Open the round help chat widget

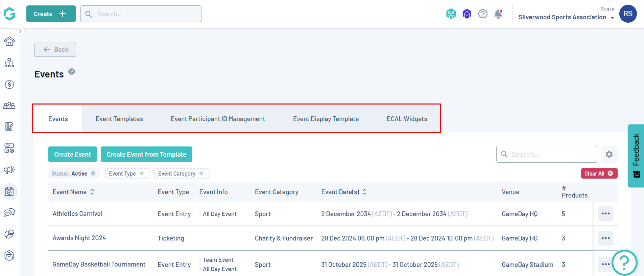(624, 262)
